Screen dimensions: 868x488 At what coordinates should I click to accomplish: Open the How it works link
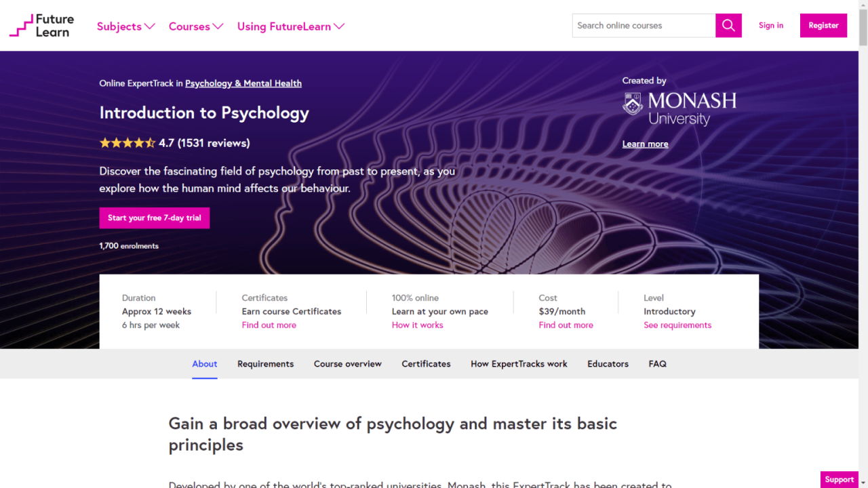pyautogui.click(x=417, y=325)
